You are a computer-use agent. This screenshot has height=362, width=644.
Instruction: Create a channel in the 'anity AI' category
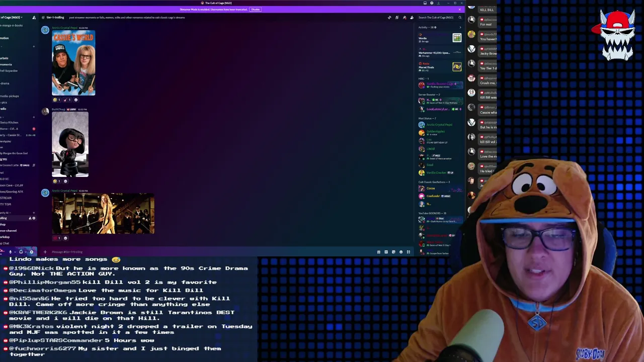pyautogui.click(x=34, y=213)
